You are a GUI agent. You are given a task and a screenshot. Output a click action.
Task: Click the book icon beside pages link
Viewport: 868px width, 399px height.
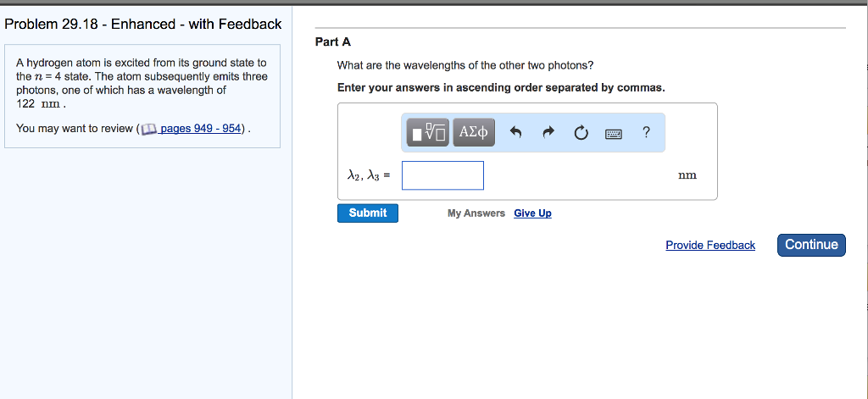(148, 129)
